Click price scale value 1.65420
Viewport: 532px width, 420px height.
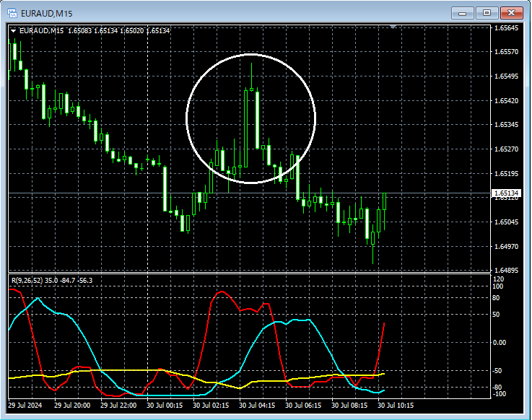click(x=506, y=101)
